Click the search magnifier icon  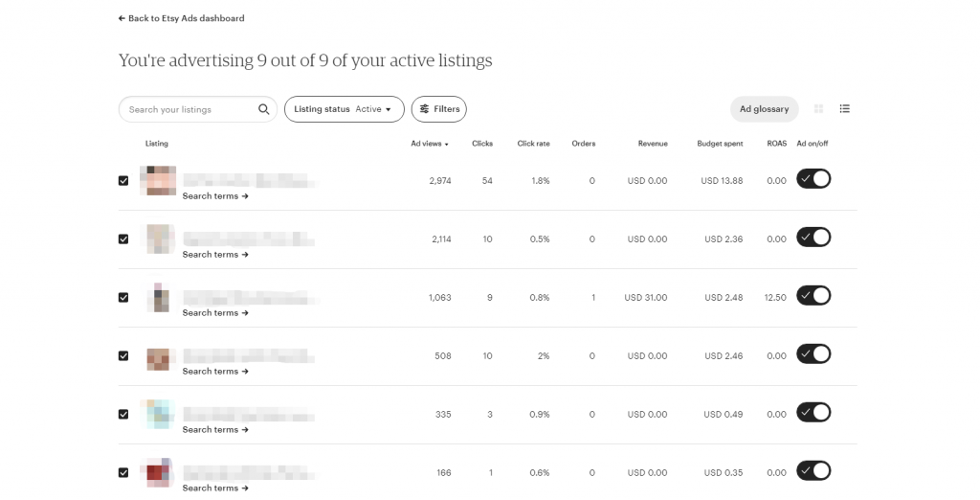click(264, 109)
